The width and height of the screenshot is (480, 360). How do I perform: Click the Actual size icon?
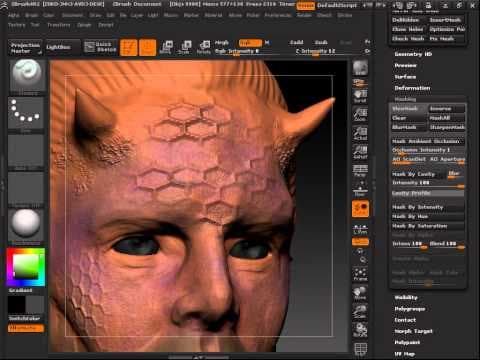click(360, 133)
